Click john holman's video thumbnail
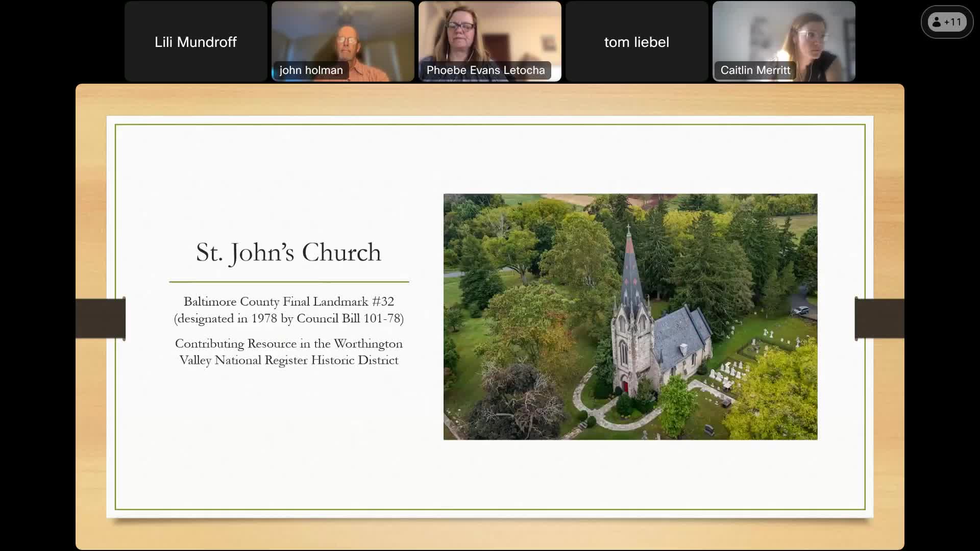Screen dimensions: 980x551 343,36
